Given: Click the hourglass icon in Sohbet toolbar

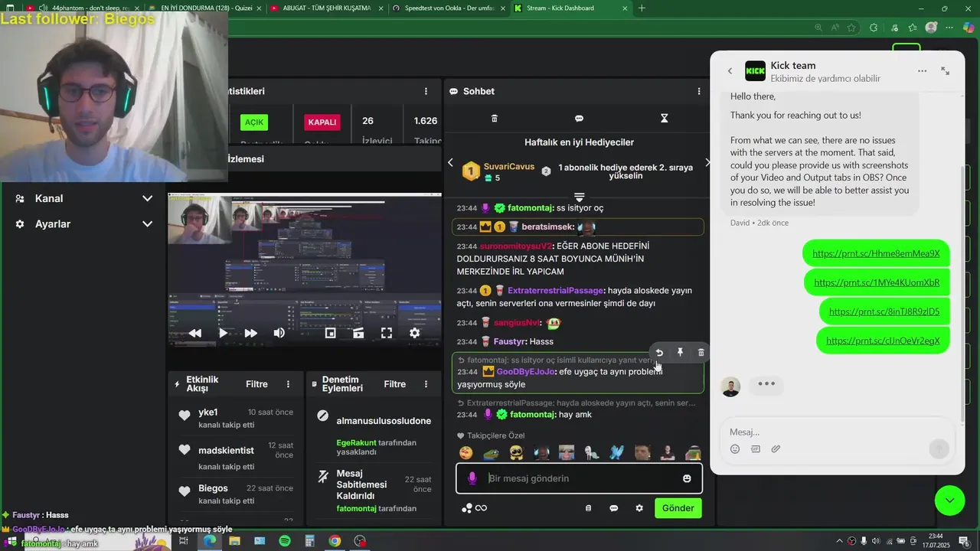Looking at the screenshot, I should [x=664, y=119].
